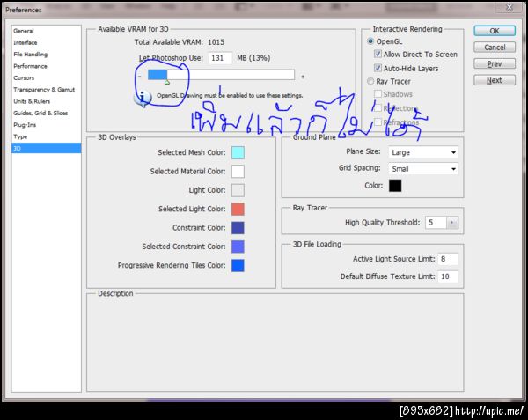The image size is (528, 420).
Task: Open the Selected Constraint Color swatch
Action: click(238, 247)
